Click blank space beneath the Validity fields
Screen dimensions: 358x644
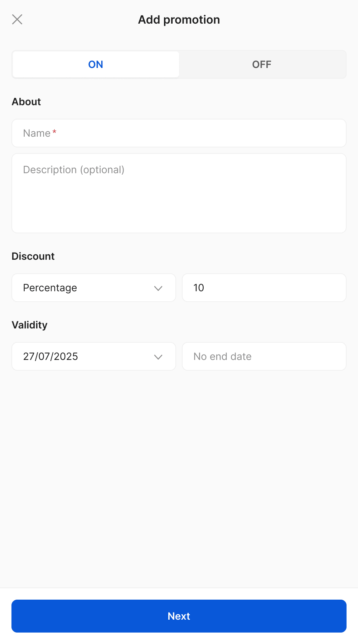pos(179,465)
